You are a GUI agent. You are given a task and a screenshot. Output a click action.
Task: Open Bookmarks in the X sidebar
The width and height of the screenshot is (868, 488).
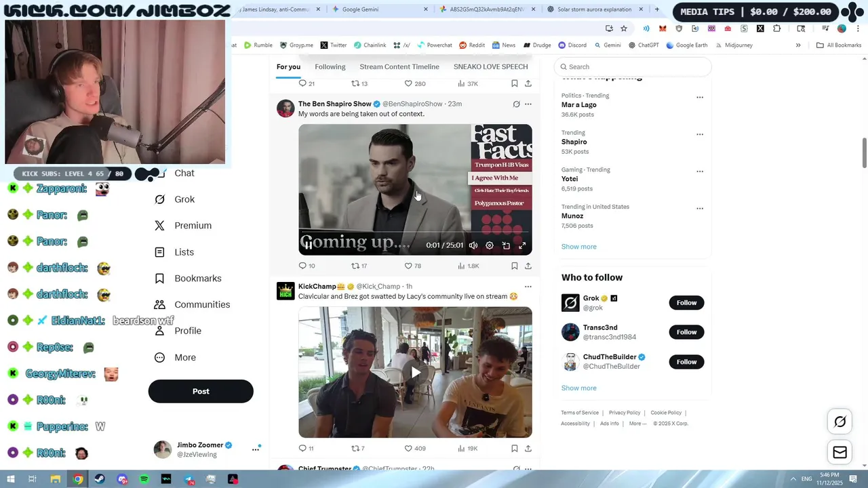[x=189, y=279]
